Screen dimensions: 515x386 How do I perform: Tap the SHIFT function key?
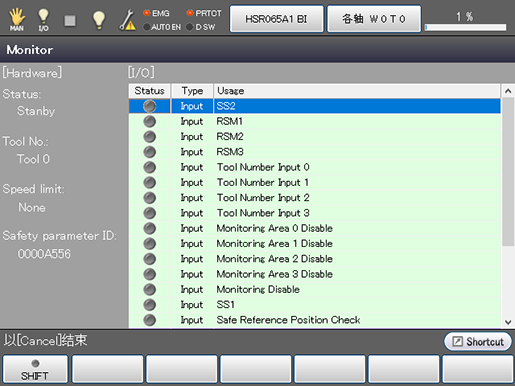click(35, 369)
